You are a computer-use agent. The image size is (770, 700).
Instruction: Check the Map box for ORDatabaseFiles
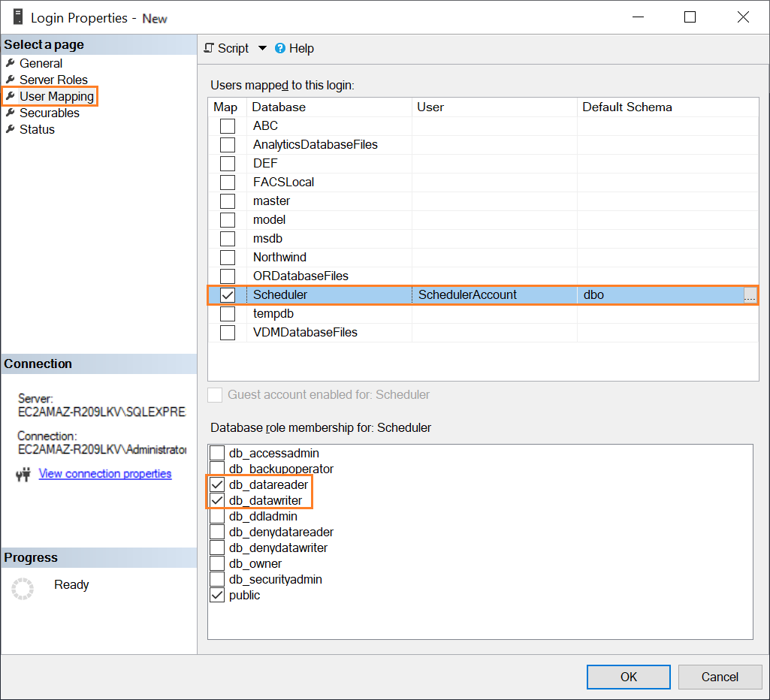coord(228,276)
